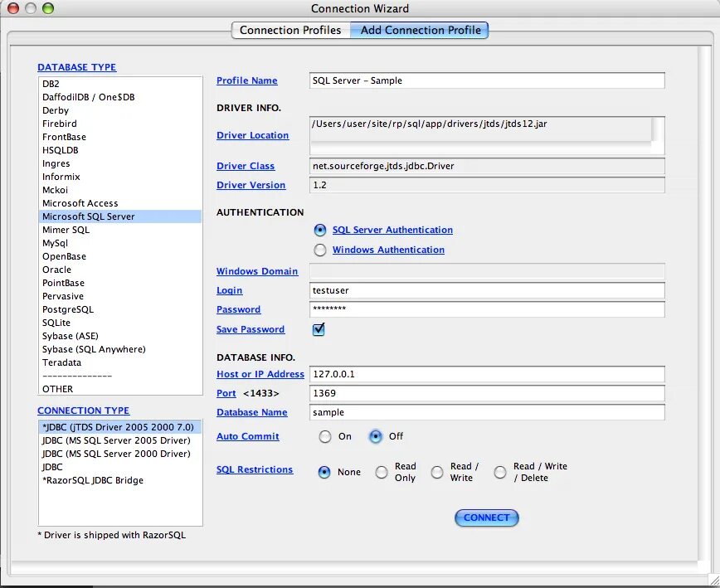Screen dimensions: 720x588
Task: Focus the Driver Class field
Action: [487, 166]
